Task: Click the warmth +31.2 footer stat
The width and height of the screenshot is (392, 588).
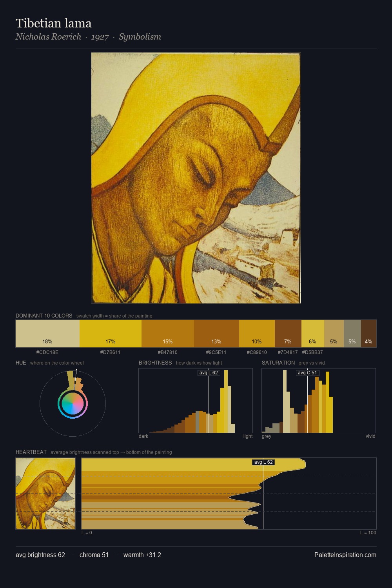Action: (x=142, y=555)
